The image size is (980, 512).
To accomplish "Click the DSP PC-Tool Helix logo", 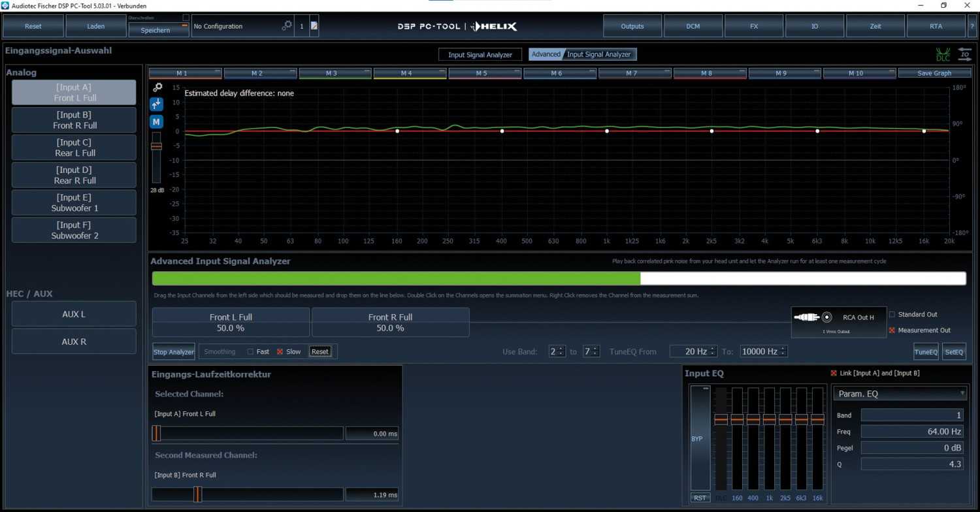I will 457,27.
